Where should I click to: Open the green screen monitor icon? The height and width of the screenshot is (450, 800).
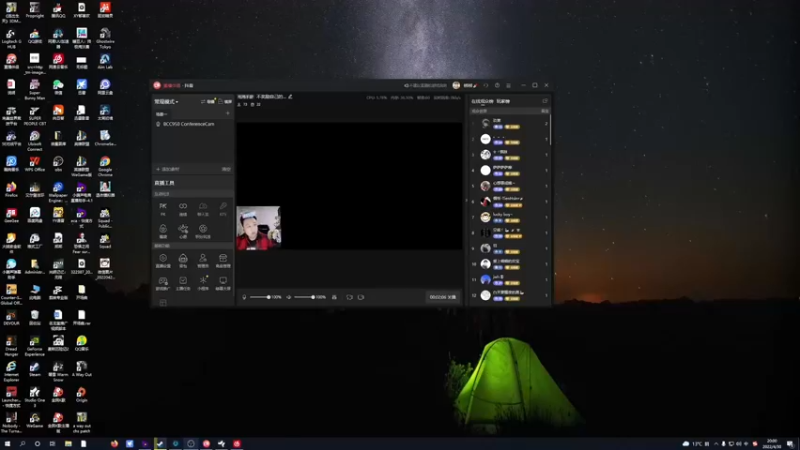(223, 283)
